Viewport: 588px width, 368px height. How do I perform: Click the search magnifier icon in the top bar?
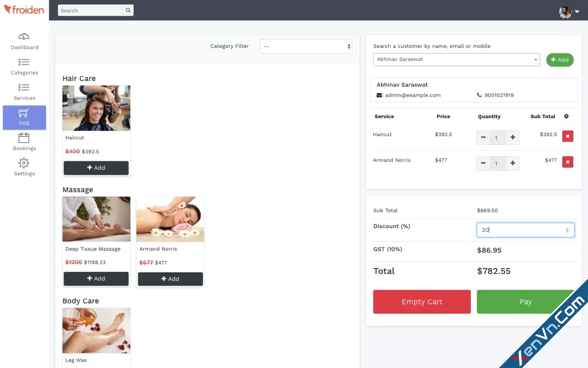(128, 10)
